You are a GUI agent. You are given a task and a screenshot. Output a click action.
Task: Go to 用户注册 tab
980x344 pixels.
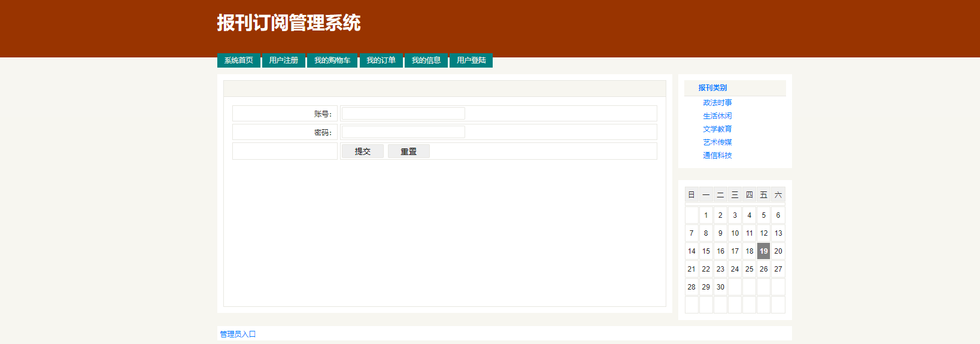point(284,60)
